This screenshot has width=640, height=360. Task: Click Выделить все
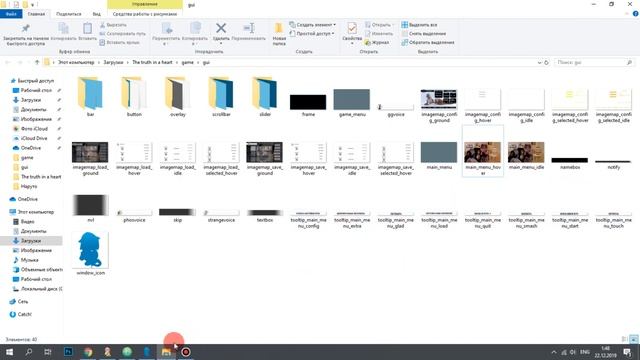419,25
